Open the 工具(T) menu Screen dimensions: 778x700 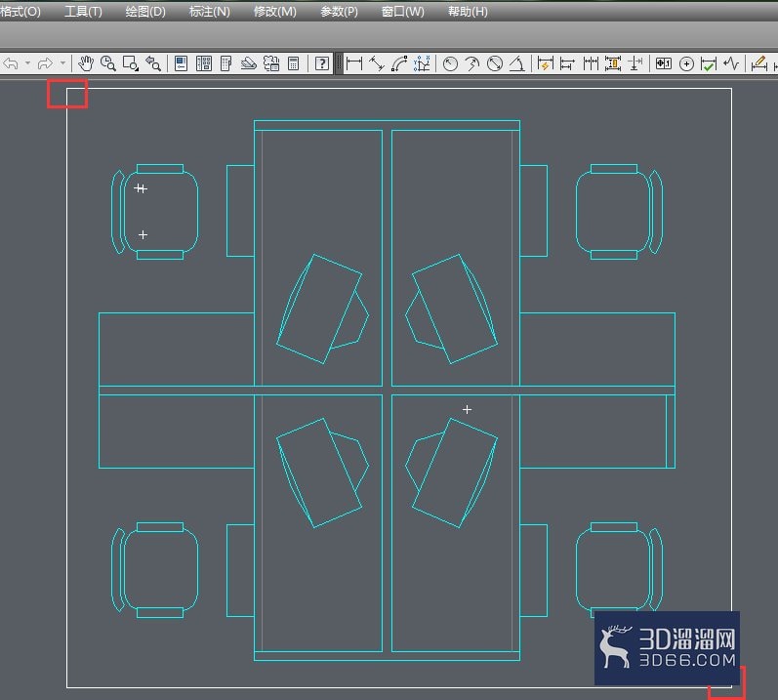(83, 11)
